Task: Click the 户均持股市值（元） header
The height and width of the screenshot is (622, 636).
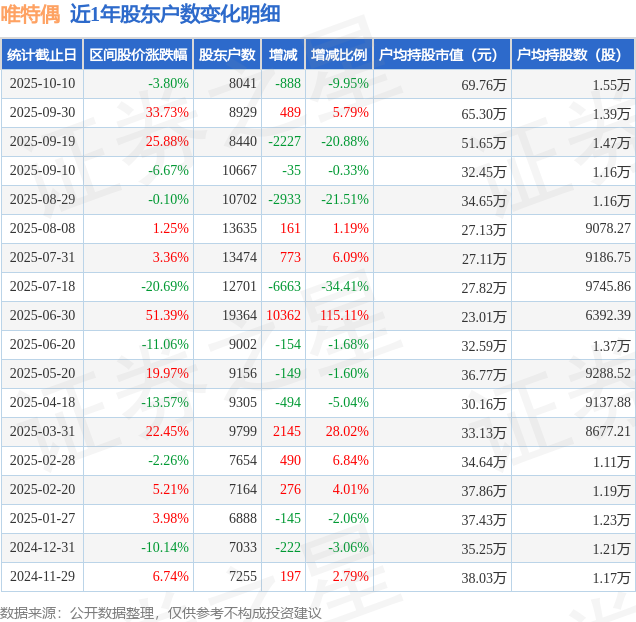Action: pos(441,55)
